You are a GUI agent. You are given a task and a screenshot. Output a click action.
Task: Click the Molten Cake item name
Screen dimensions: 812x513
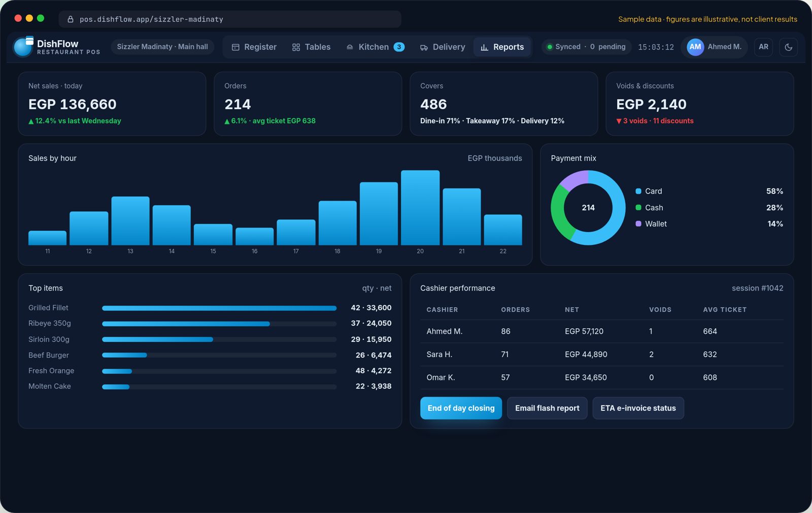tap(50, 386)
